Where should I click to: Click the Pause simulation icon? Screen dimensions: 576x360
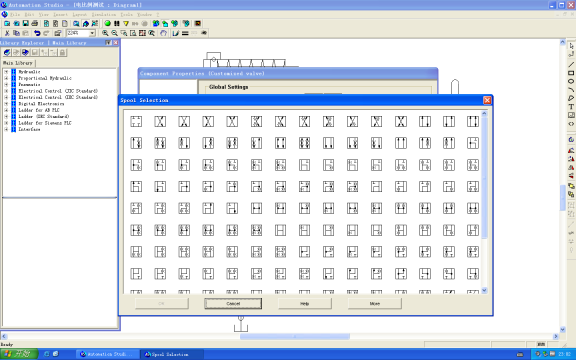click(117, 24)
